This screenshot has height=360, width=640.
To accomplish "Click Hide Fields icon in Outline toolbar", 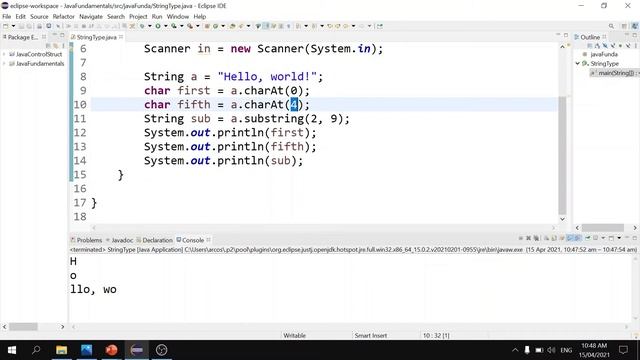I will click(605, 46).
